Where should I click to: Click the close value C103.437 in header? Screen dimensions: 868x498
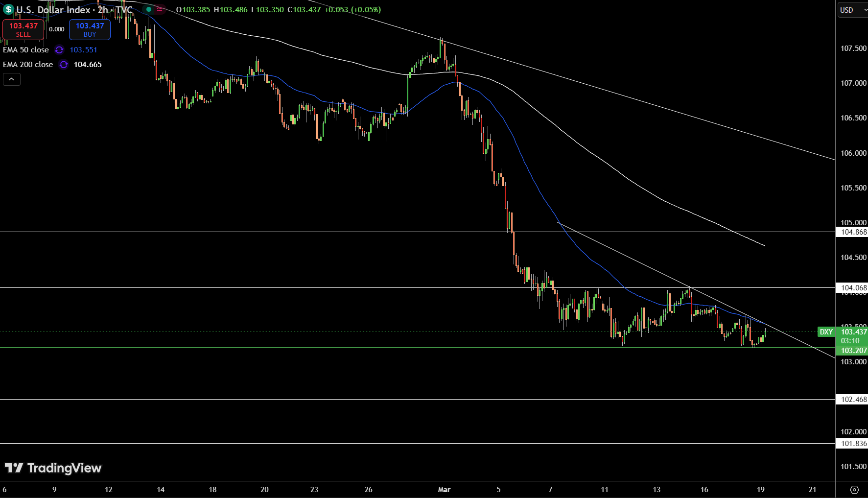pyautogui.click(x=304, y=10)
